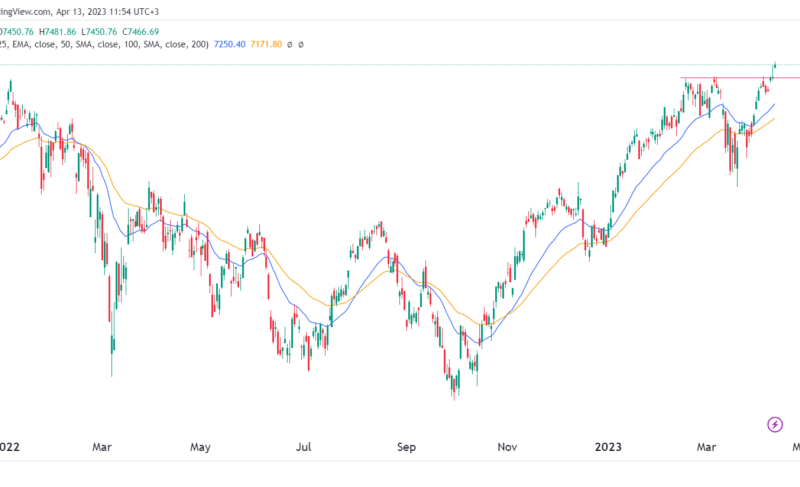
Task: Click the purple lightning bolt icon
Action: click(x=775, y=424)
